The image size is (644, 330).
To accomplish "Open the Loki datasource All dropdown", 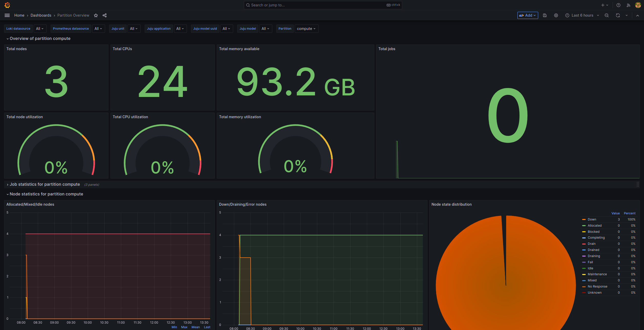I will pos(40,29).
